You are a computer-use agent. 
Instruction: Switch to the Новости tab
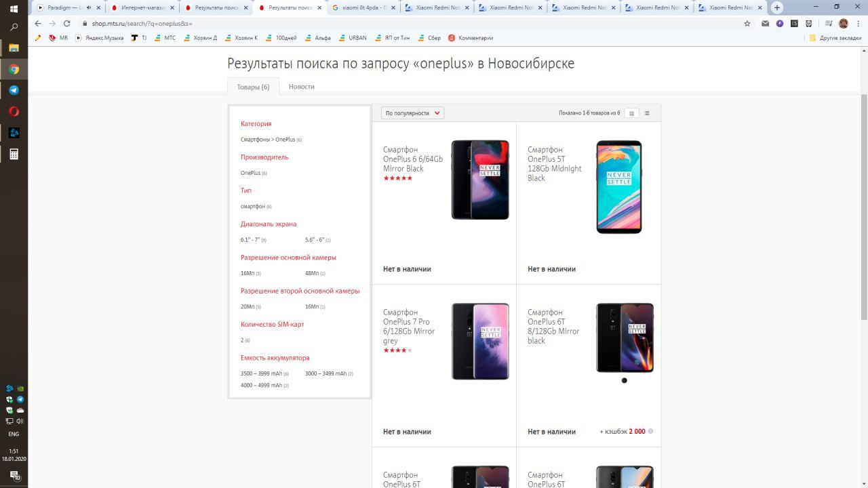pyautogui.click(x=301, y=87)
